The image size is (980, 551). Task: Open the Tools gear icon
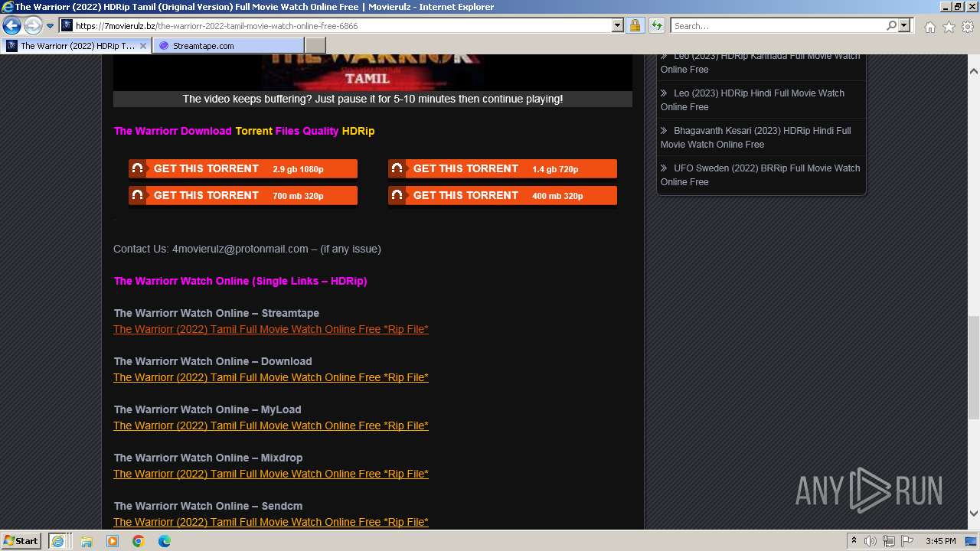tap(967, 27)
